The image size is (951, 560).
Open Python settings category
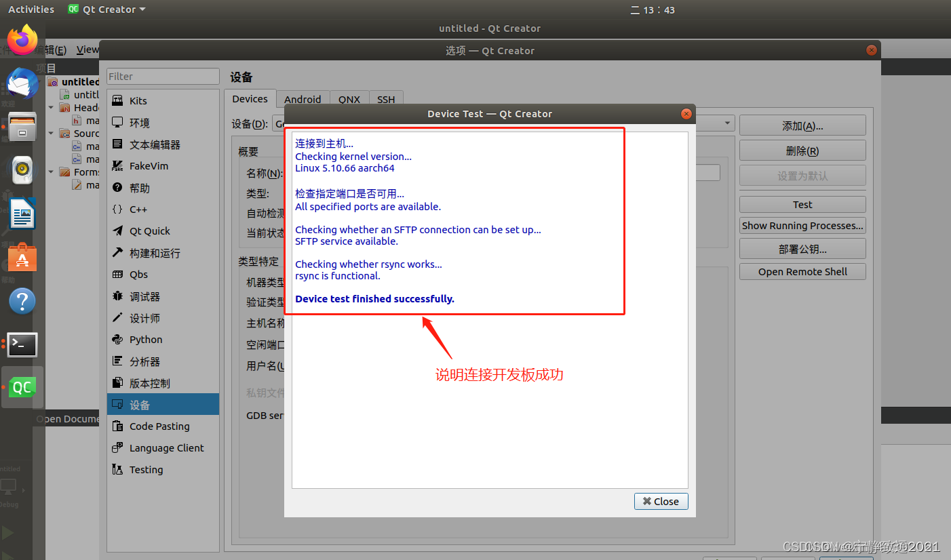tap(163, 340)
